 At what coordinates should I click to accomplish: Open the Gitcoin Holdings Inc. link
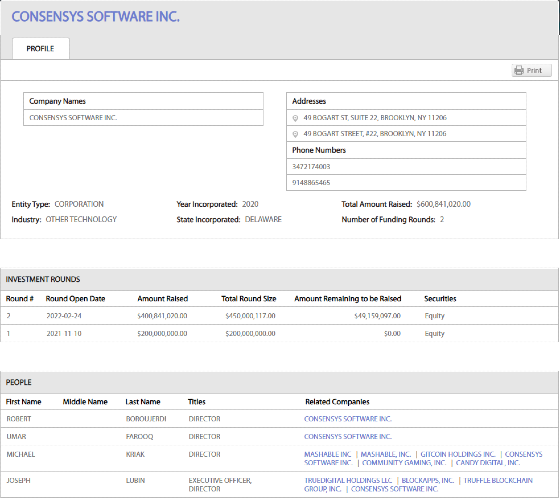click(458, 454)
